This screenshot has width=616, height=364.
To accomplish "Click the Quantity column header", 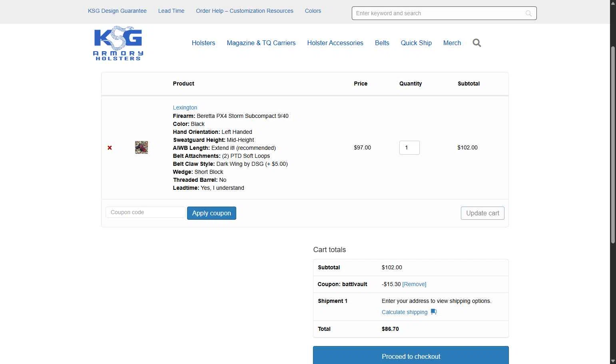I will tap(411, 84).
